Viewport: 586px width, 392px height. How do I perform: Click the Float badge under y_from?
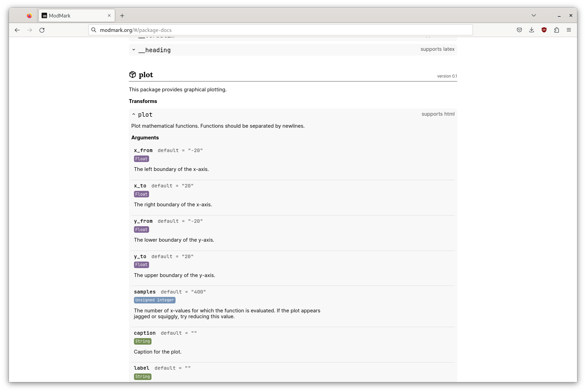tap(141, 230)
